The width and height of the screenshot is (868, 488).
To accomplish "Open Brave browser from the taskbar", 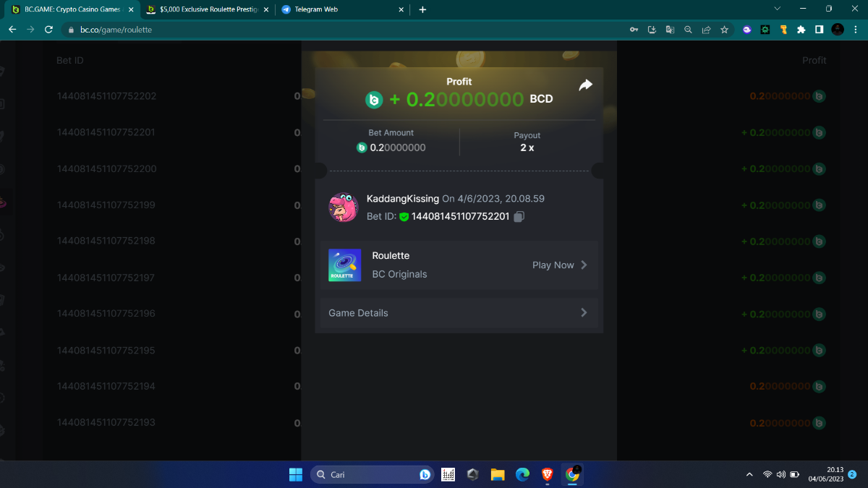I will (x=547, y=474).
